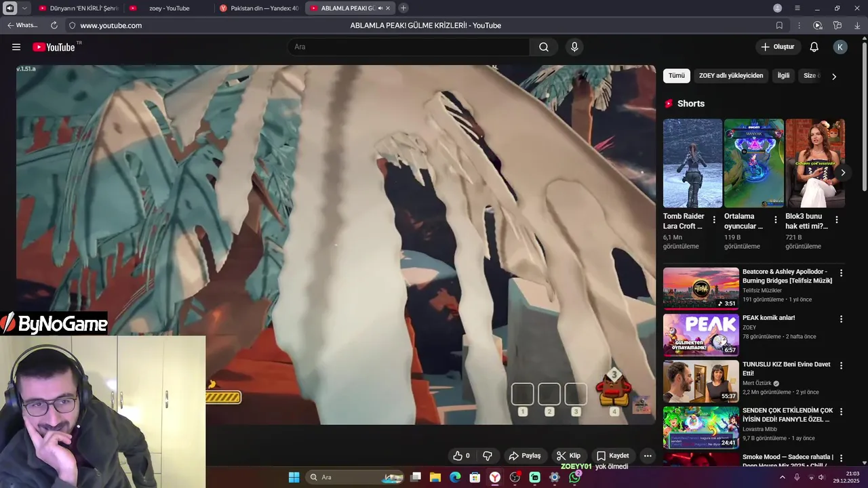Click www.youtube.com address field

(x=111, y=25)
